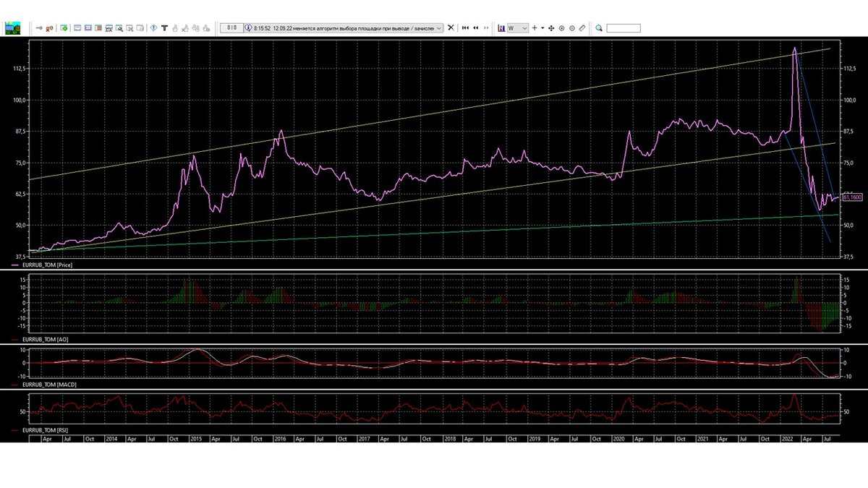Jump to first message with skip-back arrows
The image size is (868, 488).
pyautogui.click(x=465, y=27)
